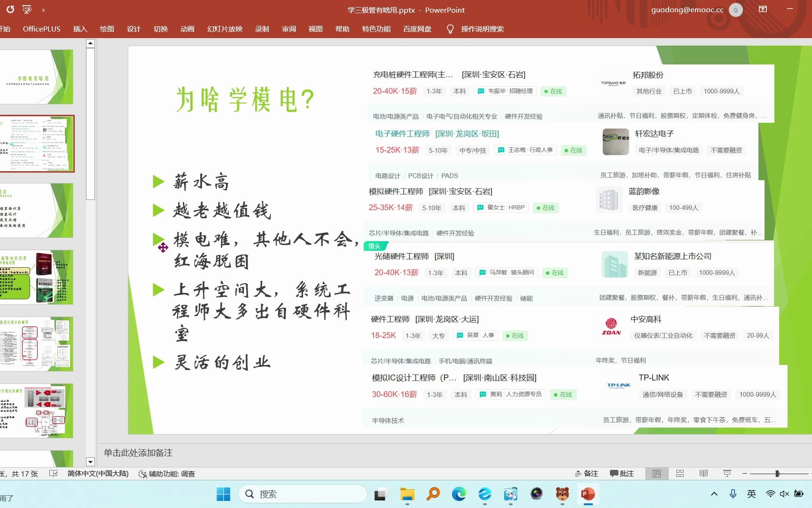Switch to Reading view icon
This screenshot has height=508, width=812.
point(703,474)
